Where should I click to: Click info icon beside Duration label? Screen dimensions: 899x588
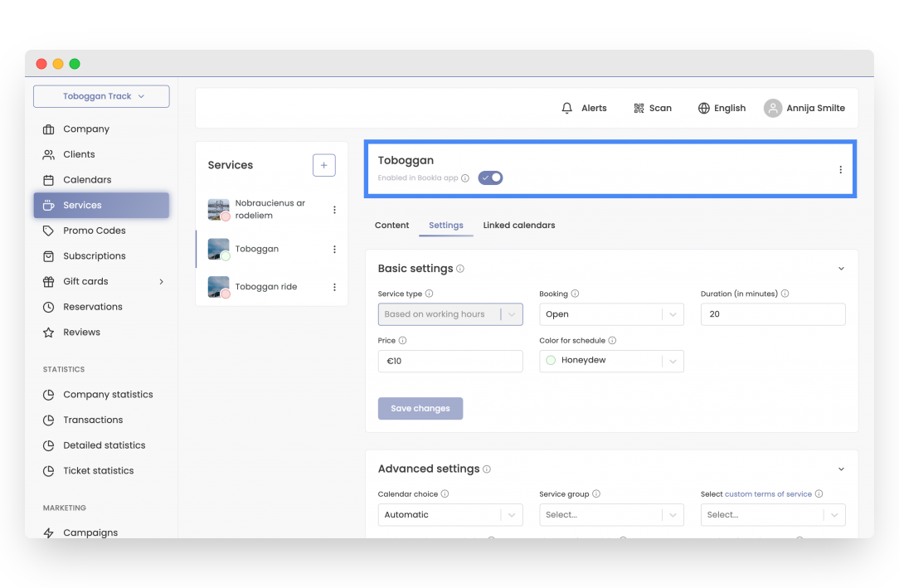click(785, 294)
